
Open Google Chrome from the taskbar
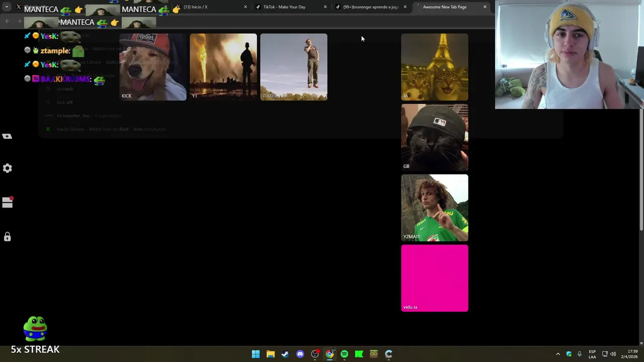330,354
